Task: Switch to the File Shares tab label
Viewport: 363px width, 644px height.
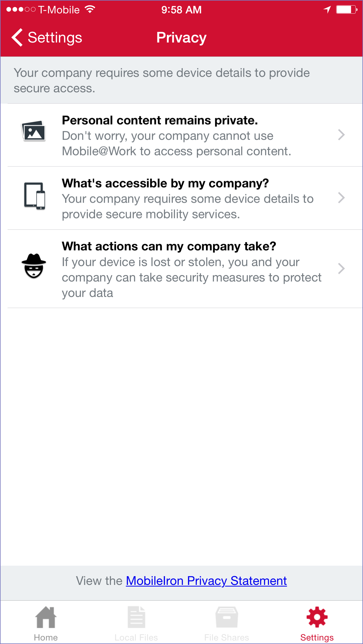Action: point(227,637)
